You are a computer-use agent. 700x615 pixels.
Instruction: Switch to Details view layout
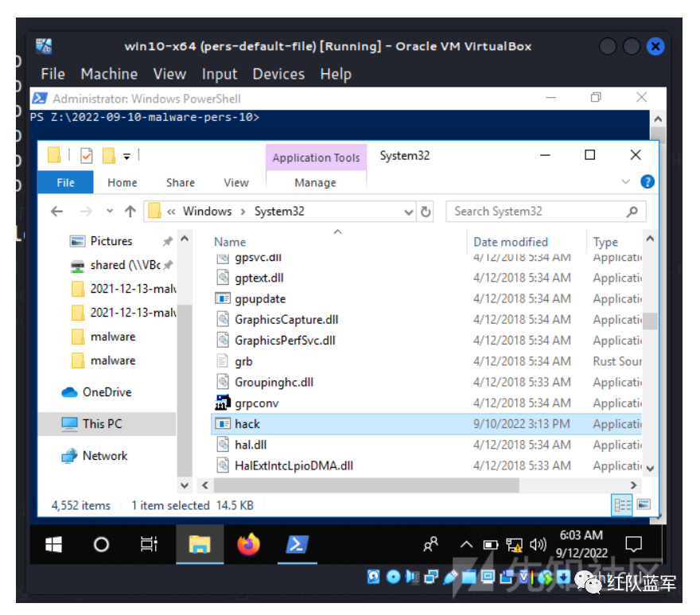[622, 505]
